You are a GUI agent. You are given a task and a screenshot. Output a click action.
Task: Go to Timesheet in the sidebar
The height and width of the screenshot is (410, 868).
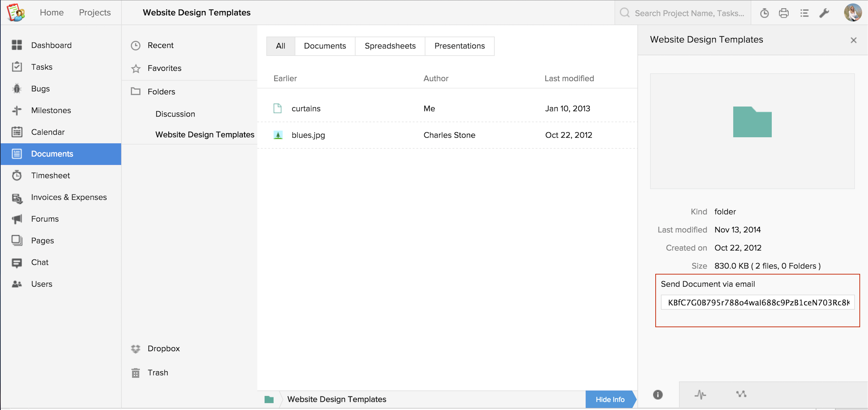click(50, 176)
